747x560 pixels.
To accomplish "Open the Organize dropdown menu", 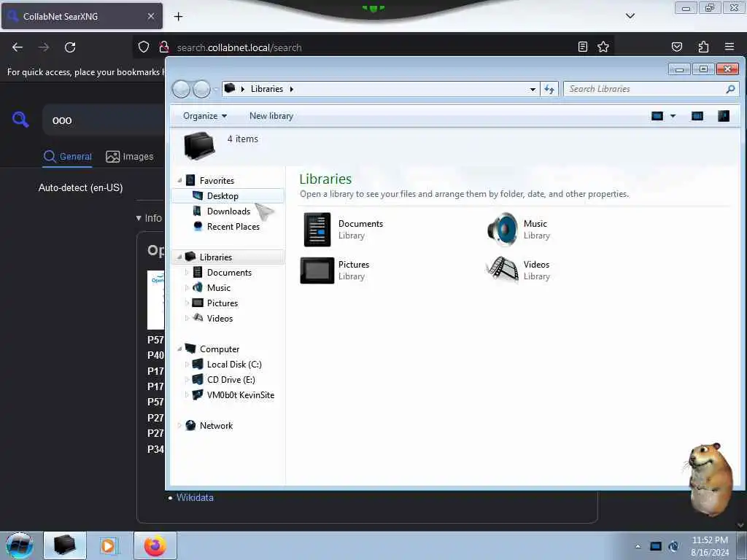I will tap(205, 116).
